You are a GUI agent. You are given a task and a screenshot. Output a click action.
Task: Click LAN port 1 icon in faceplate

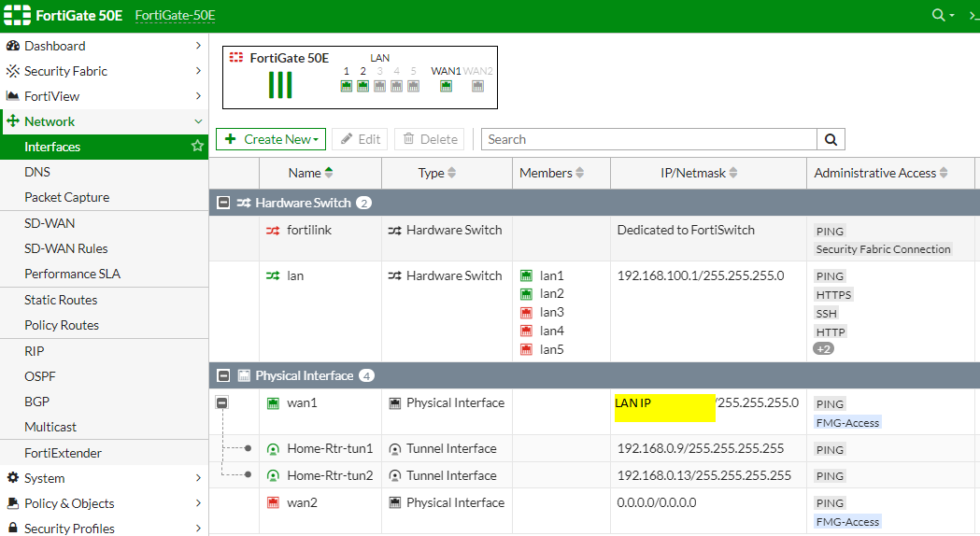click(x=347, y=86)
